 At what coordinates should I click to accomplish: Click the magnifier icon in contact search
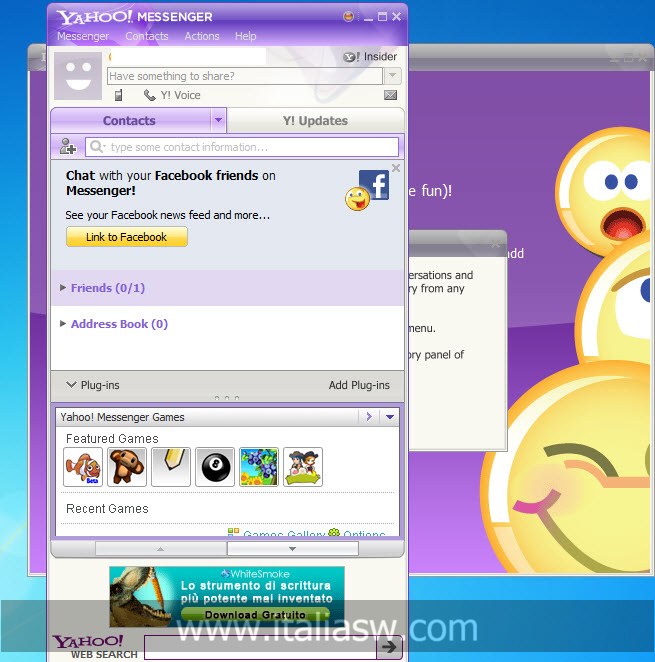point(97,147)
